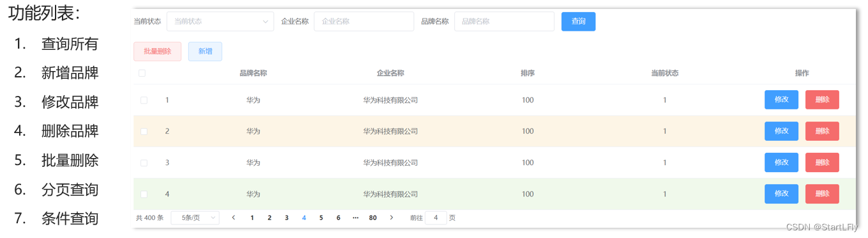The height and width of the screenshot is (238, 868).
Task: Jump to page 80
Action: click(373, 218)
